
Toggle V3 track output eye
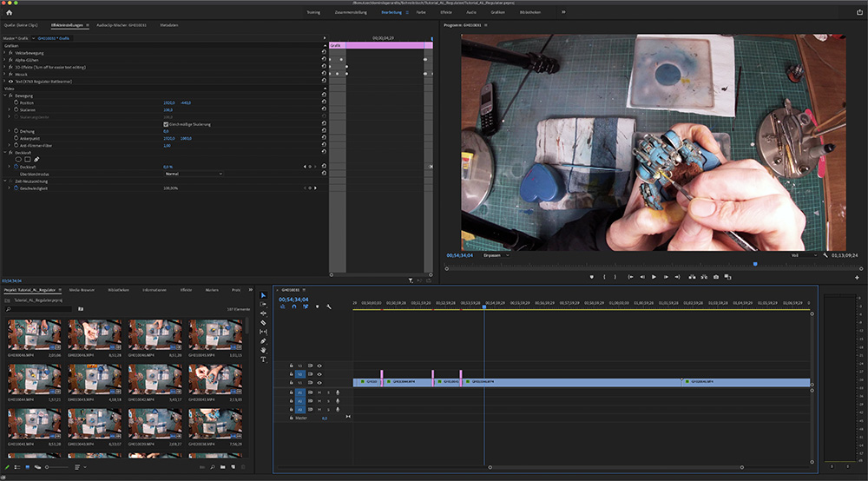[x=319, y=366]
